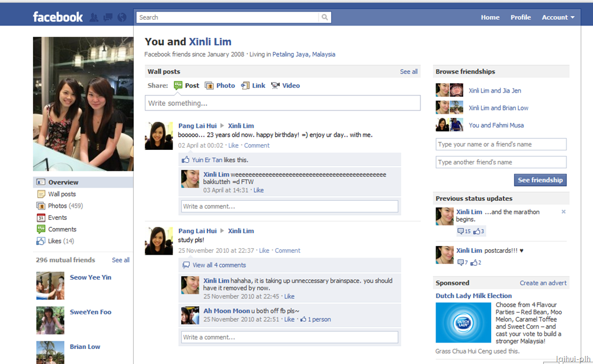Image resolution: width=593 pixels, height=364 pixels.
Task: Open the messages icon in header
Action: 108,17
